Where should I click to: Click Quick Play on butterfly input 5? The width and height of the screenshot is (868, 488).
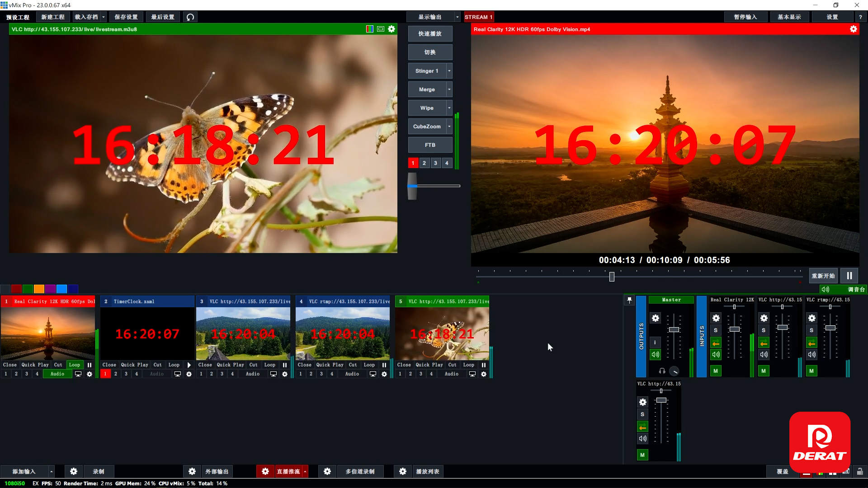429,365
